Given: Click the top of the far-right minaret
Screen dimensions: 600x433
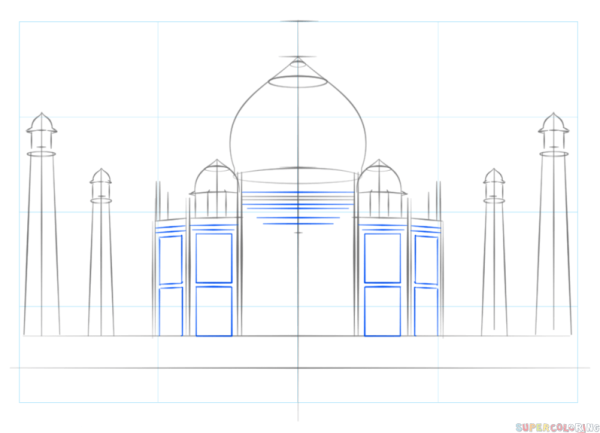Looking at the screenshot, I should [x=553, y=130].
